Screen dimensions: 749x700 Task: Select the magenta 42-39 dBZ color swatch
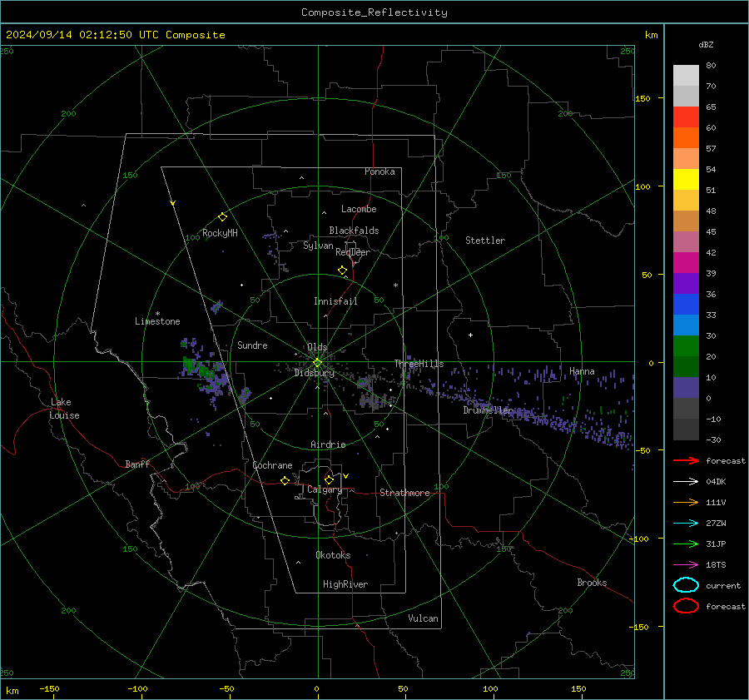[686, 263]
